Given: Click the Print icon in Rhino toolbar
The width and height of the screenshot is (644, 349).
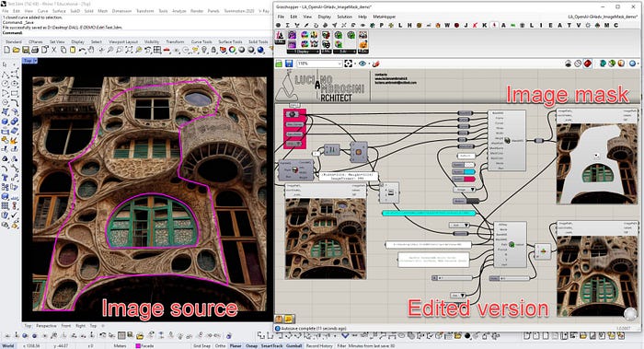Looking at the screenshot, I should 35,50.
